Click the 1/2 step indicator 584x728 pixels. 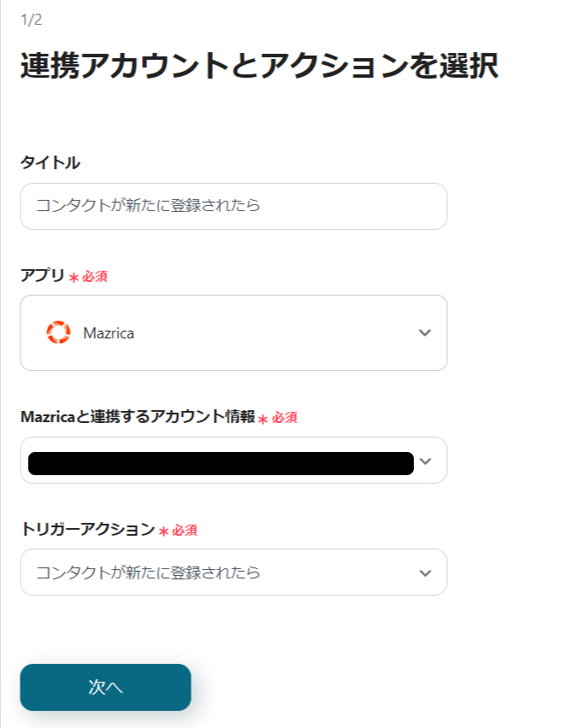pyautogui.click(x=31, y=20)
